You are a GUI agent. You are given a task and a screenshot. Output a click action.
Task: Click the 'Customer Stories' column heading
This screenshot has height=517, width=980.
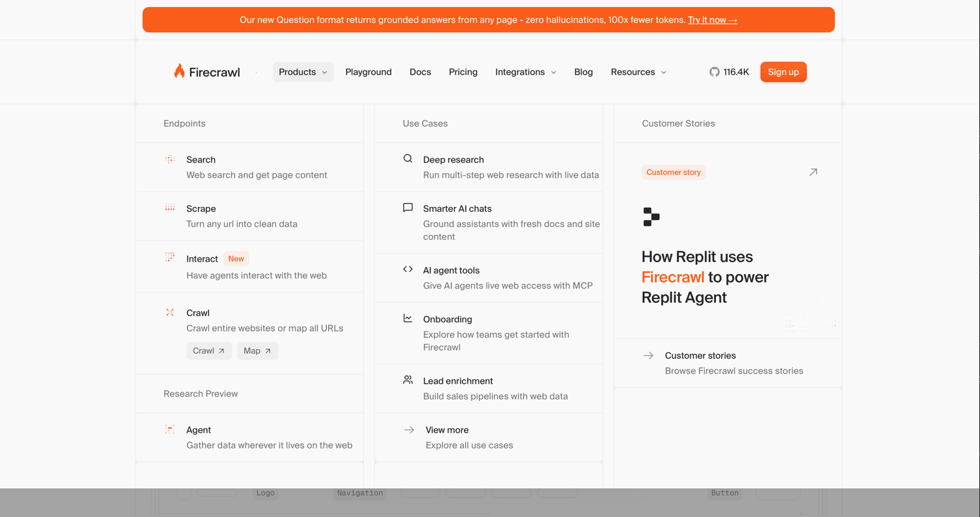coord(678,123)
